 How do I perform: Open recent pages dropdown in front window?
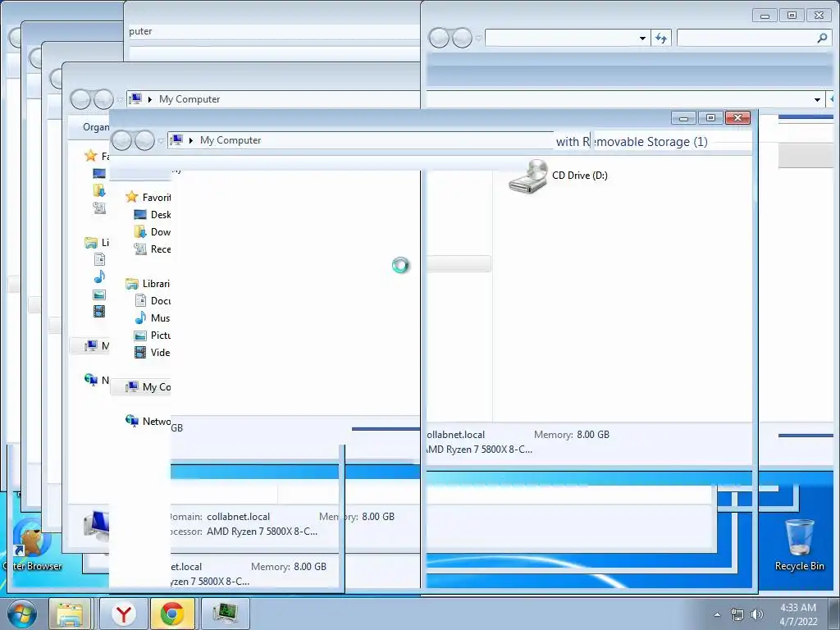161,141
